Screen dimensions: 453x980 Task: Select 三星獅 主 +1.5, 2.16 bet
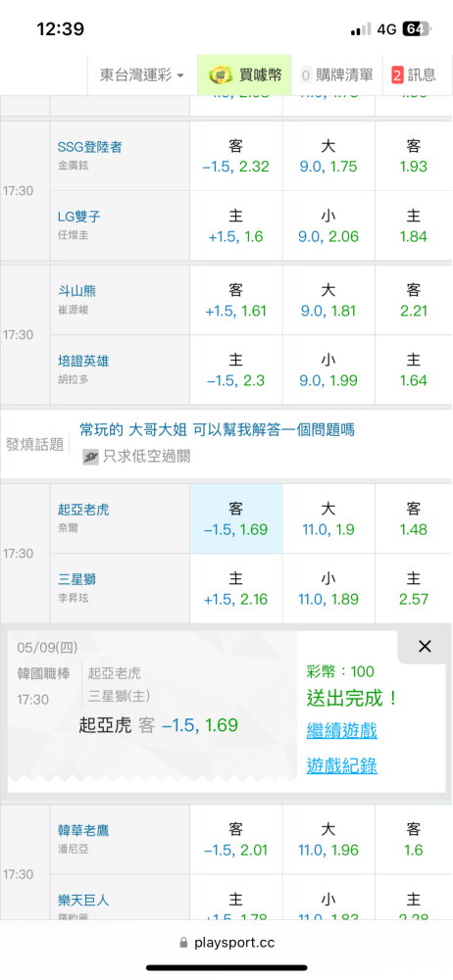(x=236, y=589)
